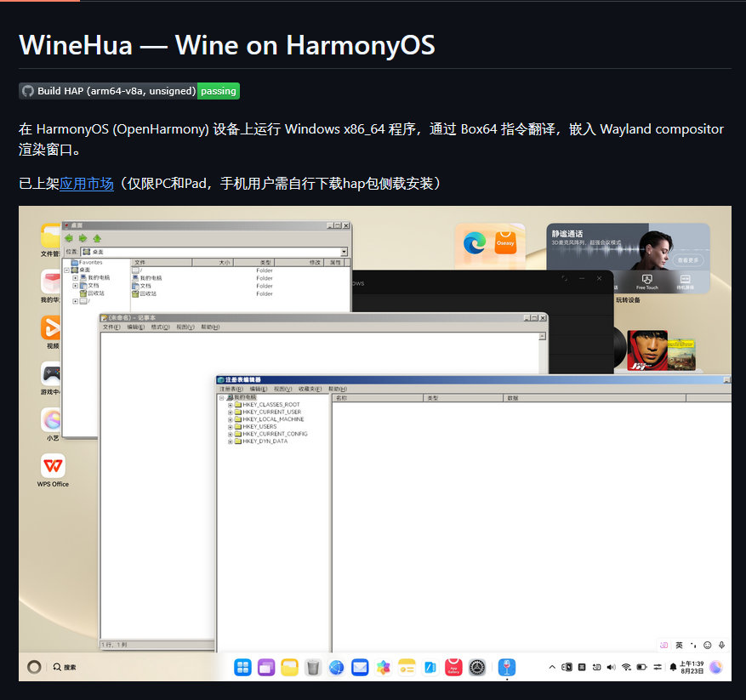Open the 应用市场 link

pyautogui.click(x=87, y=183)
